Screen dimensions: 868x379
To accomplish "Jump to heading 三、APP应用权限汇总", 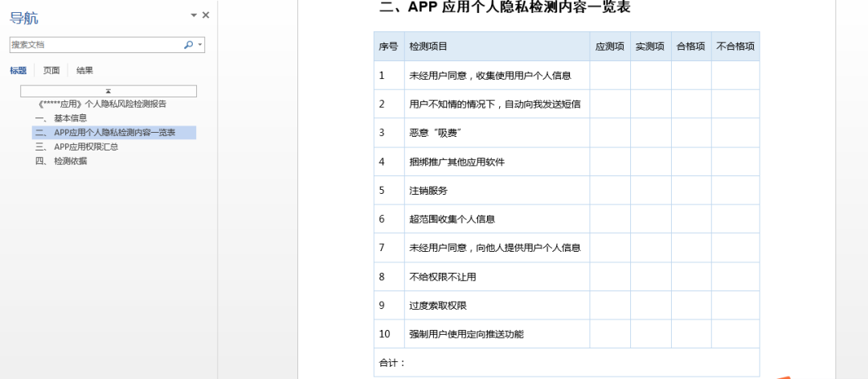I will point(77,147).
